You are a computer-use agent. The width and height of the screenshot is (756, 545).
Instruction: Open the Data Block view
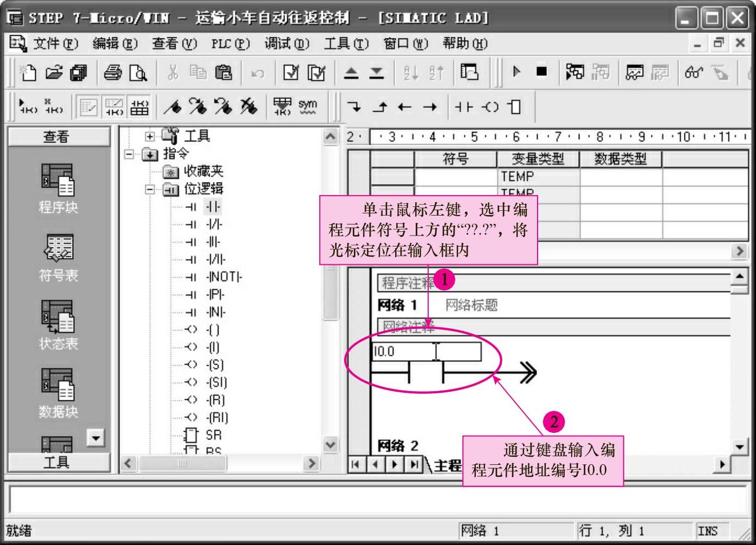click(58, 394)
